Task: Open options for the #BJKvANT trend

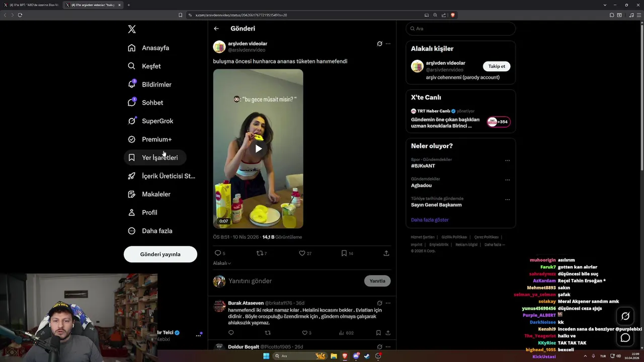Action: [x=507, y=161]
